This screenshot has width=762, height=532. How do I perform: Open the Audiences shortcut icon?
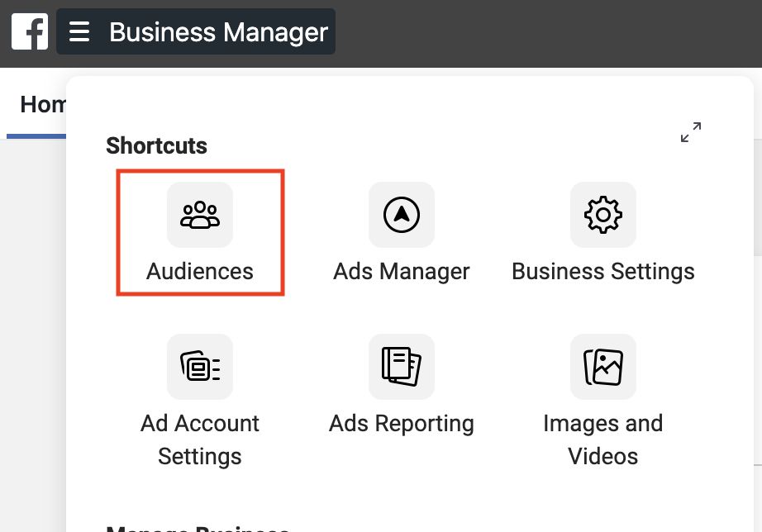tap(200, 215)
